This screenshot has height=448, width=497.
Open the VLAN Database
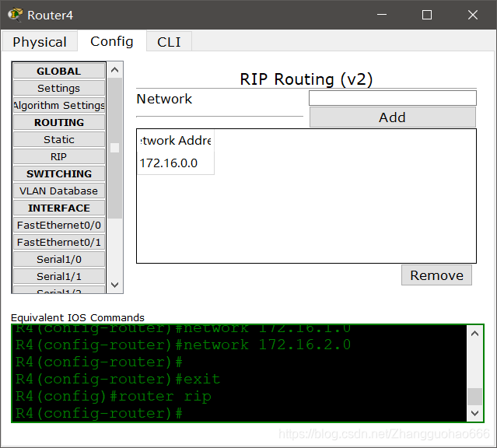[59, 191]
